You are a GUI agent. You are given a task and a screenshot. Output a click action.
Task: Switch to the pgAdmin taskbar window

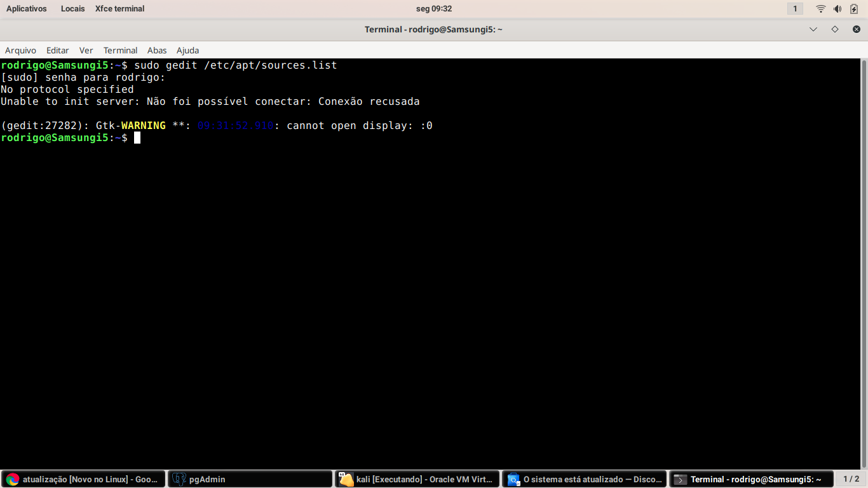250,479
